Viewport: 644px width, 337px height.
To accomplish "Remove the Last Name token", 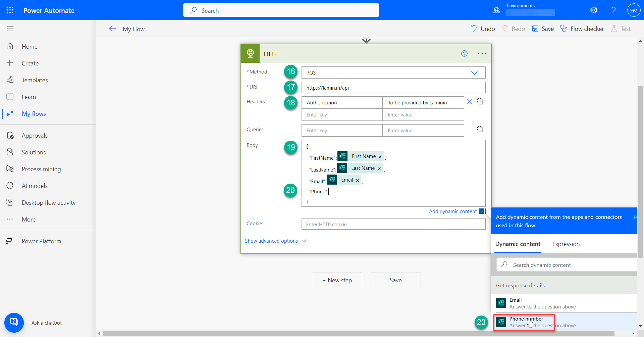I will 379,168.
